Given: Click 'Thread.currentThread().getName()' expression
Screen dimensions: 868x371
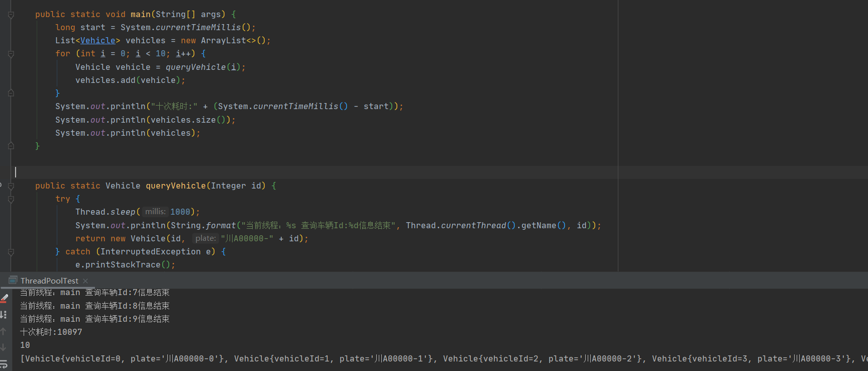Looking at the screenshot, I should (x=486, y=226).
